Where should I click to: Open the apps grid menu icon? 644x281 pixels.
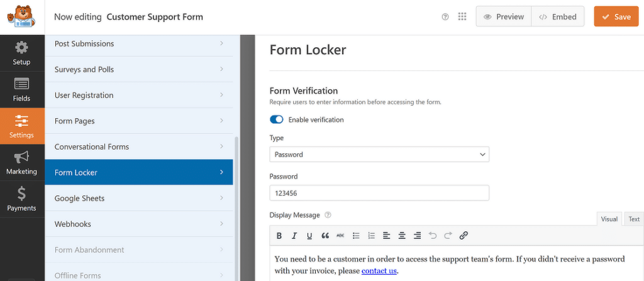(x=462, y=17)
